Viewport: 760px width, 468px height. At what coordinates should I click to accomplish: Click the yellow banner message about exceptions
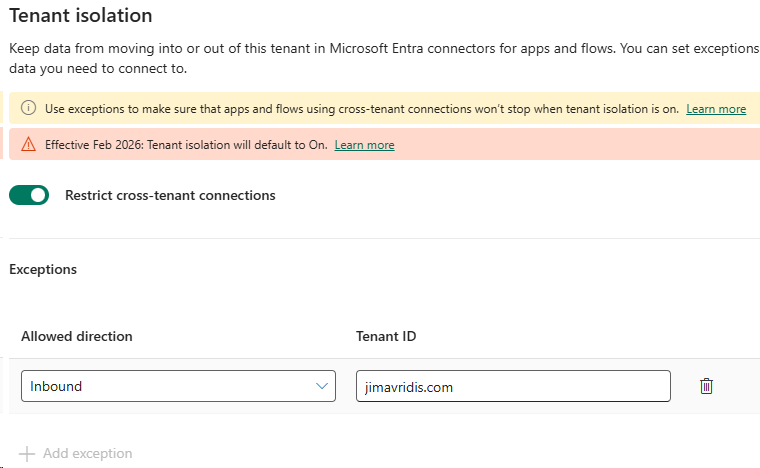click(360, 109)
